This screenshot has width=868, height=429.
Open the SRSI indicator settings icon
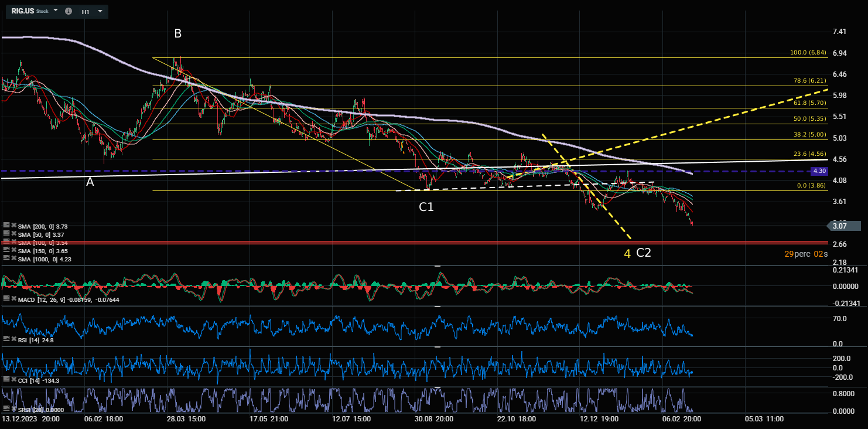[6, 408]
